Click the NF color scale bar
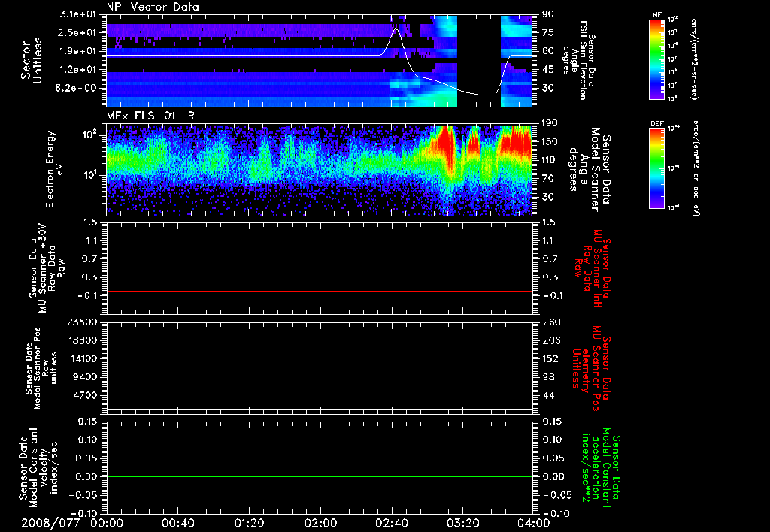Screen dimensions: 770x532 657,59
